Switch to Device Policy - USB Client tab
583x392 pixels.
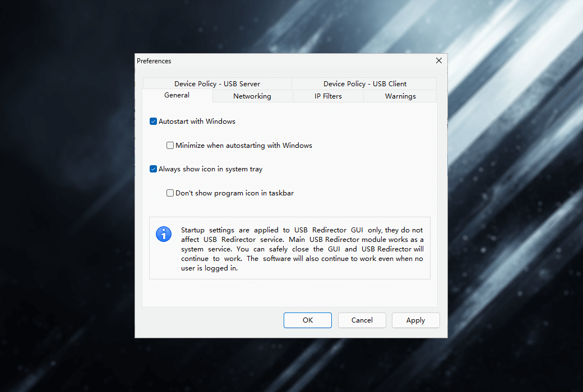point(364,84)
